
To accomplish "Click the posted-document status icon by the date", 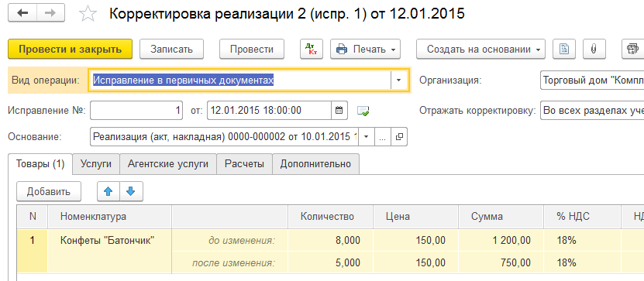I will point(363,111).
